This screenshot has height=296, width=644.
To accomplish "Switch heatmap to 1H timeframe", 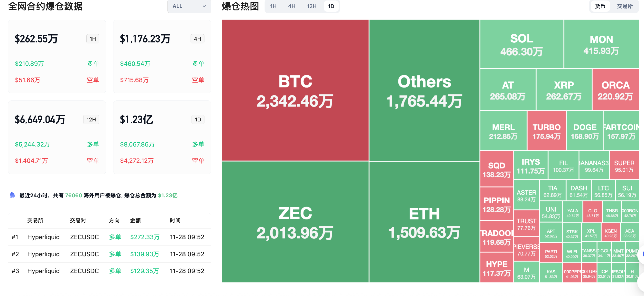I will [x=273, y=6].
